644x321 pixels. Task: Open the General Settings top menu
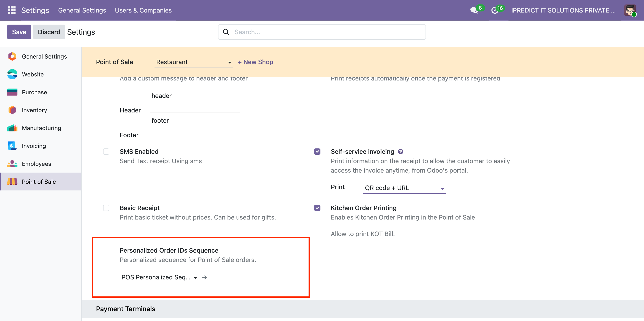tap(82, 10)
